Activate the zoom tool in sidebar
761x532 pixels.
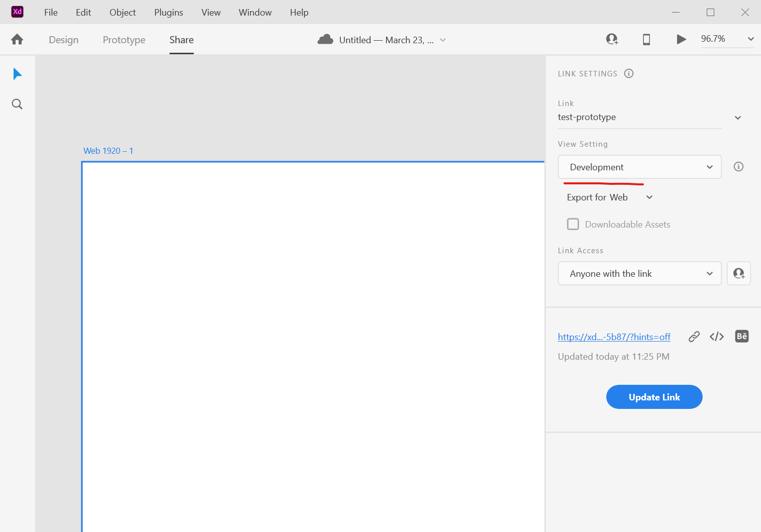pyautogui.click(x=17, y=104)
